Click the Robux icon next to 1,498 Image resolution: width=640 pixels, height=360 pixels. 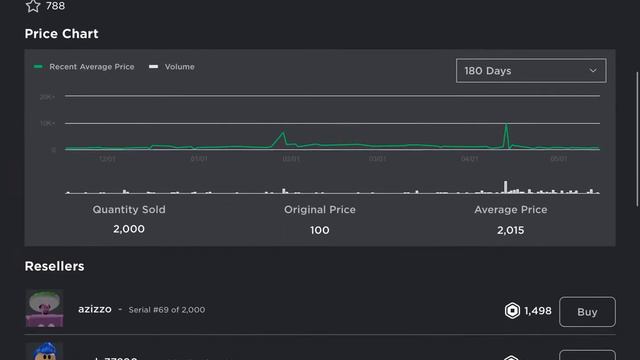tap(512, 311)
